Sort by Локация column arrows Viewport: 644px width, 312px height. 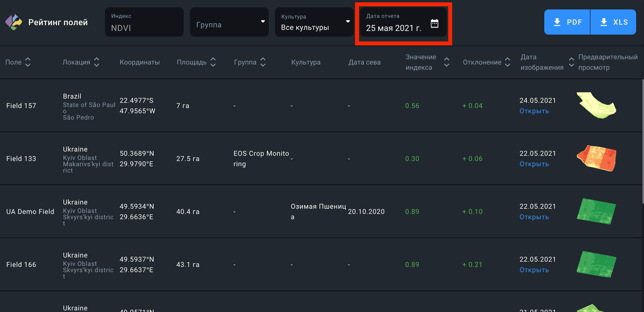(97, 62)
